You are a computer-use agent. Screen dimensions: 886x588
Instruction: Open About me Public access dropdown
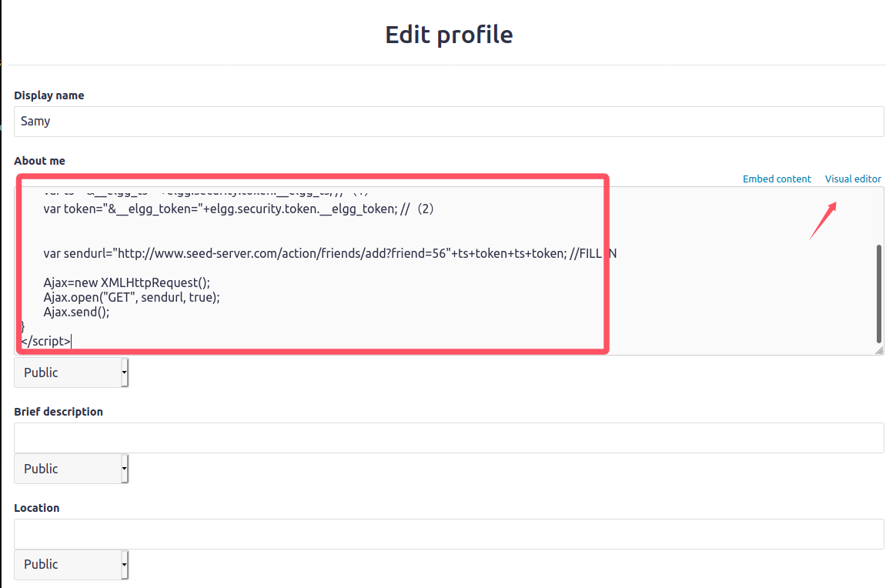tap(71, 373)
